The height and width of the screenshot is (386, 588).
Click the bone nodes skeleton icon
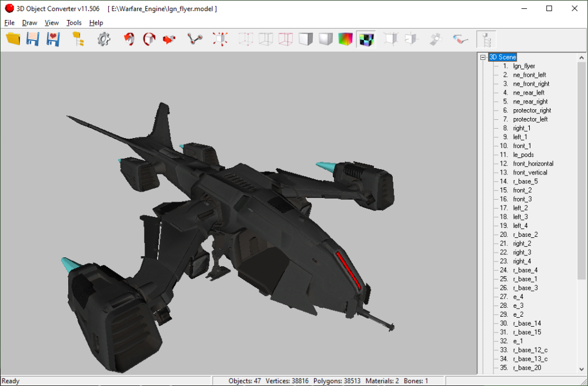pos(195,39)
